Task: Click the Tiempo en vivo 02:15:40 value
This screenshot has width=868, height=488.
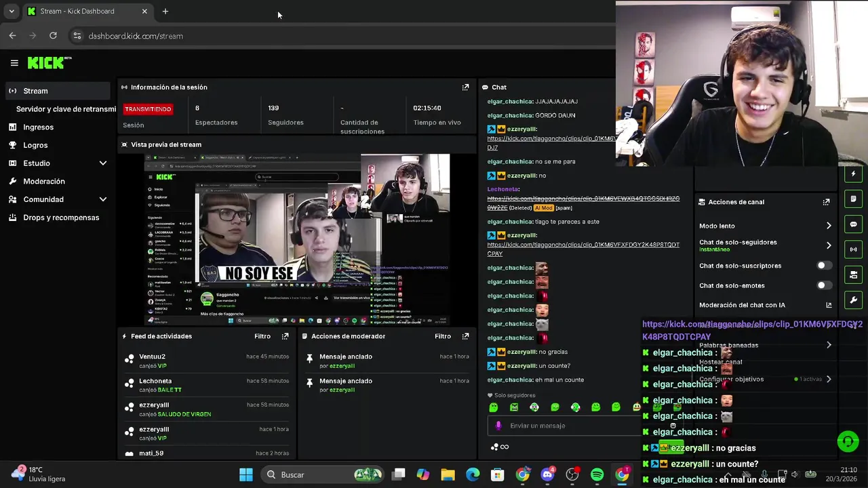Action: pos(427,108)
